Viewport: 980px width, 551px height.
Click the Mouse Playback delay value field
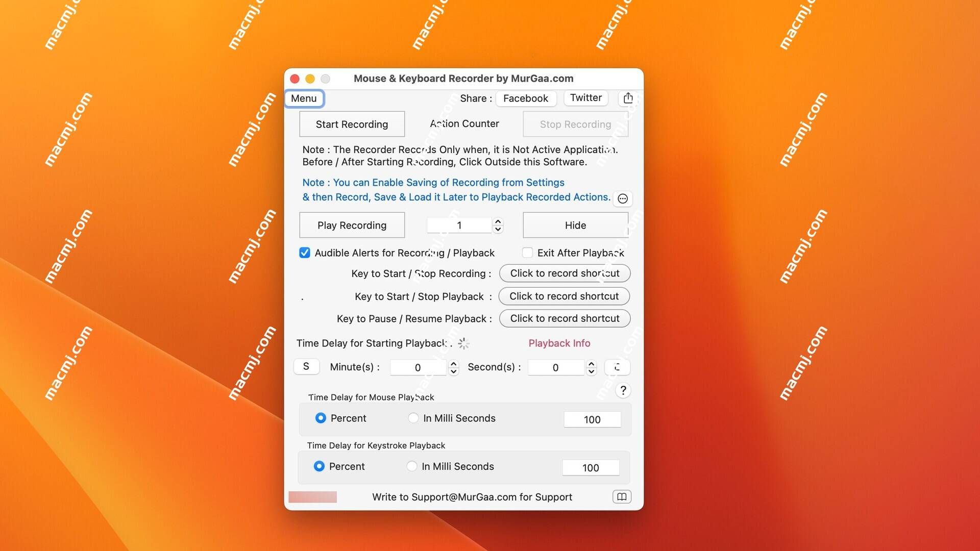click(x=592, y=419)
